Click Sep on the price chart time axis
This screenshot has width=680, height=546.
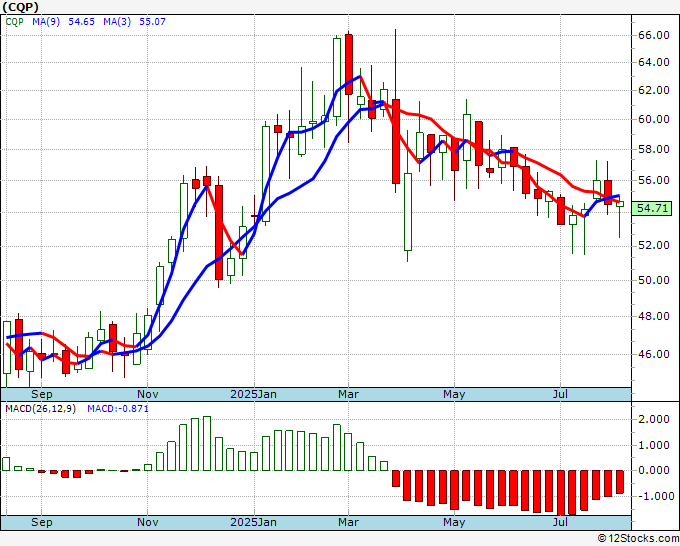pos(42,394)
